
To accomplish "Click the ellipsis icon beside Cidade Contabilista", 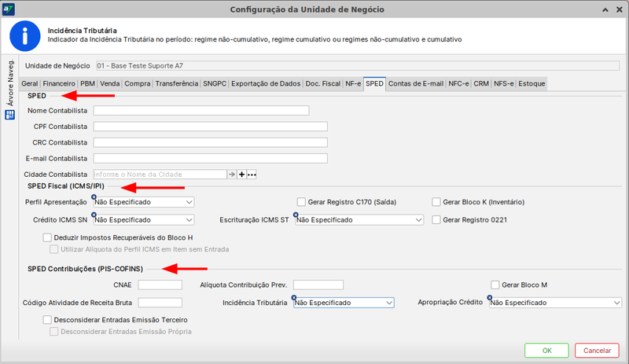I will tap(252, 175).
